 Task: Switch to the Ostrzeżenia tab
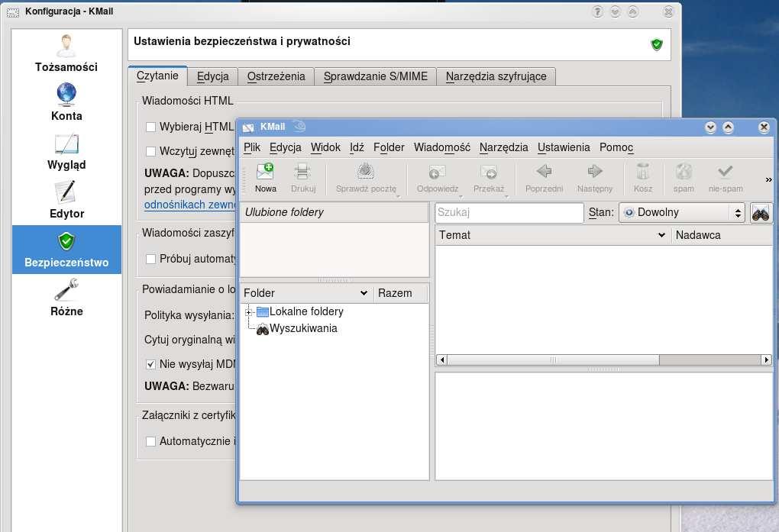(x=276, y=76)
